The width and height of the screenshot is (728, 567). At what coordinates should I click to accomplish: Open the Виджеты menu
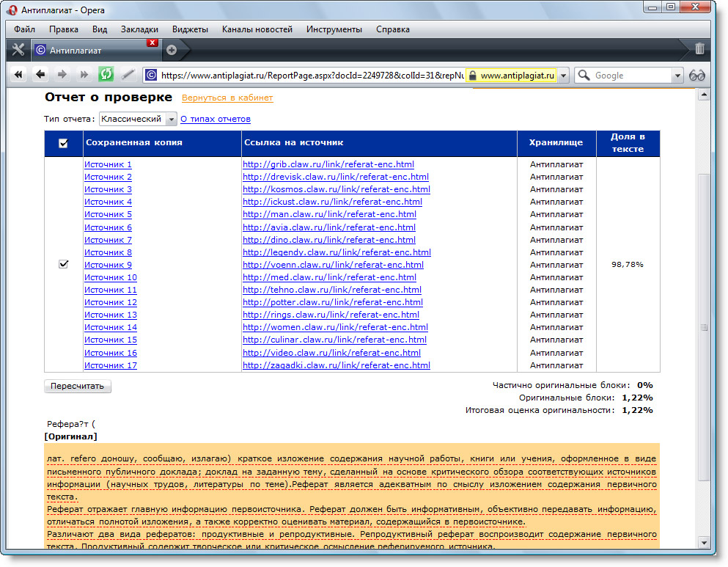(190, 29)
